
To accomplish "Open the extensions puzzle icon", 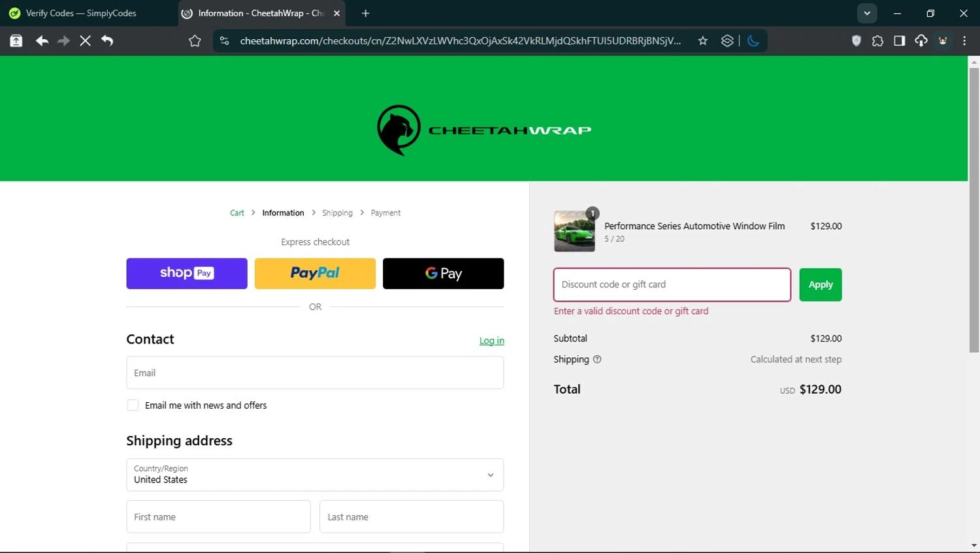I will 877,41.
